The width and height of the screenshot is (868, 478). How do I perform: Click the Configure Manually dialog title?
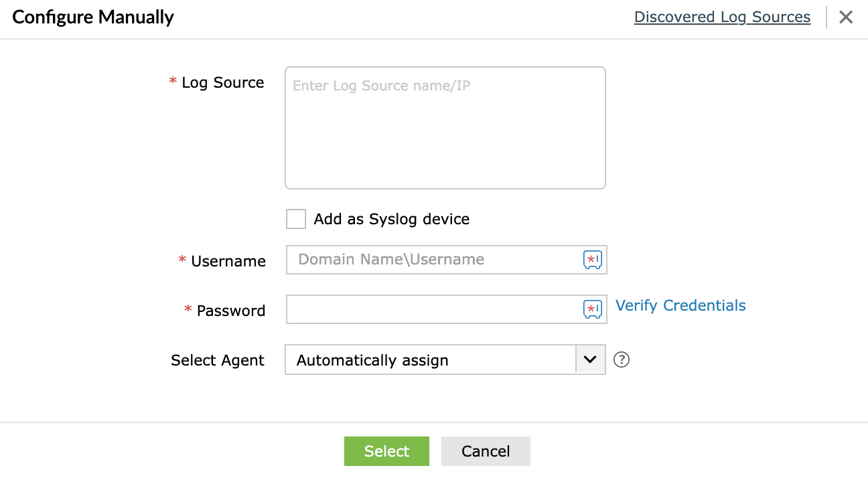(x=93, y=17)
